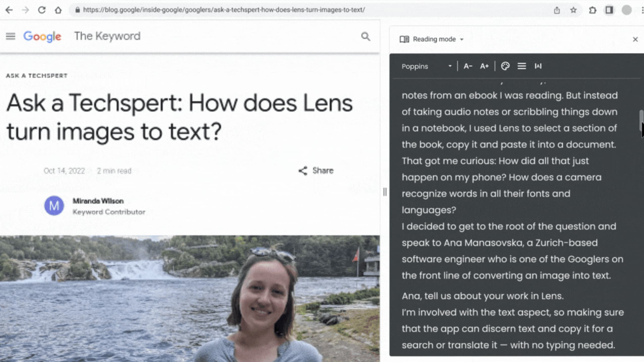Viewport: 644px width, 362px height.
Task: Open Miranda Wilson author link
Action: [98, 201]
